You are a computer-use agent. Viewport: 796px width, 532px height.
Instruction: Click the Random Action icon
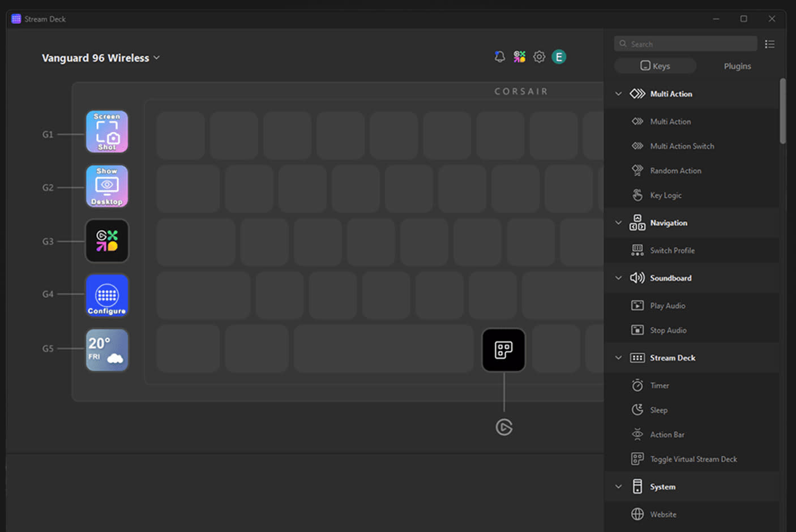637,170
